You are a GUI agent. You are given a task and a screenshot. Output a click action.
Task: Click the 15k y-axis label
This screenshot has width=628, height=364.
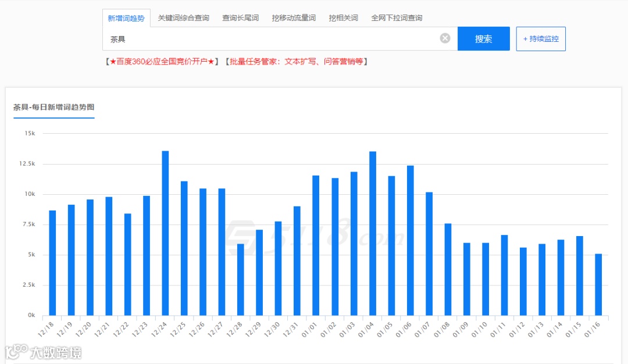tap(30, 133)
